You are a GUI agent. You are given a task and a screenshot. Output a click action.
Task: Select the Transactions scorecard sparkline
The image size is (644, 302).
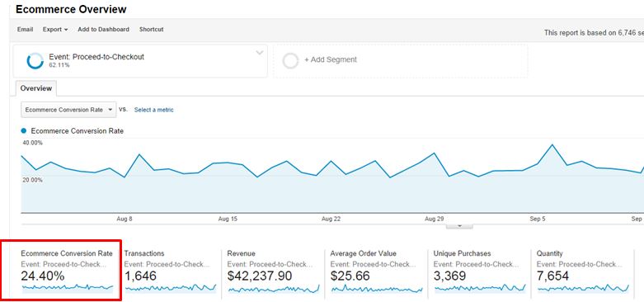171,288
